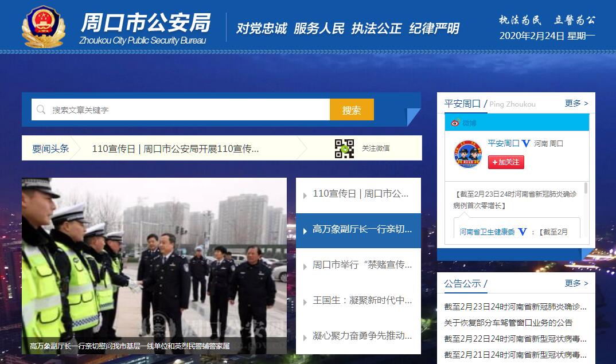
Task: Click the 搜索文章关键字 input field
Action: click(x=180, y=109)
